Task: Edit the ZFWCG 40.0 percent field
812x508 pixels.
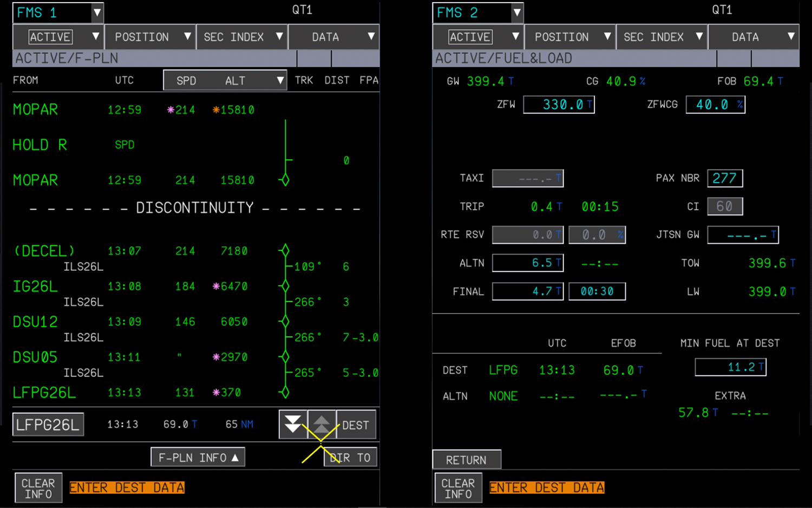Action: [715, 105]
